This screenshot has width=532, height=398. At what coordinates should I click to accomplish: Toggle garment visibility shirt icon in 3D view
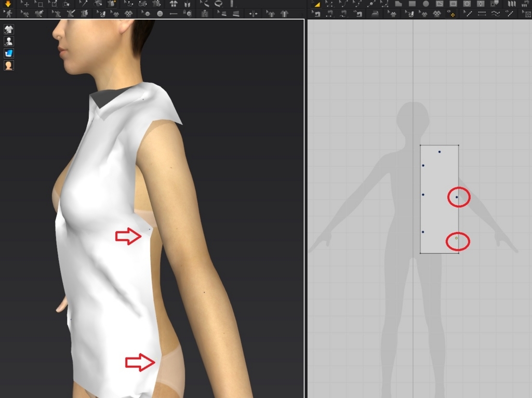pos(8,29)
